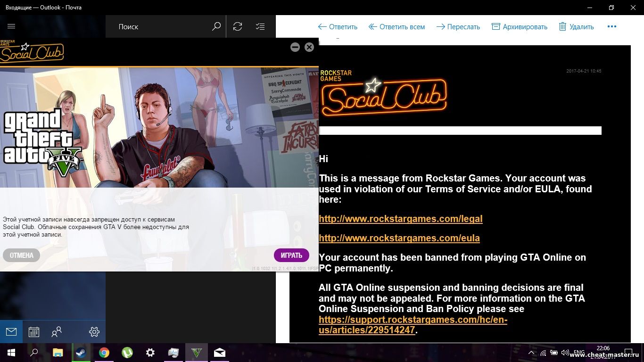Screen dimensions: 644x362
Task: Open the support.rockstargames.com ban policy link
Action: [413, 325]
